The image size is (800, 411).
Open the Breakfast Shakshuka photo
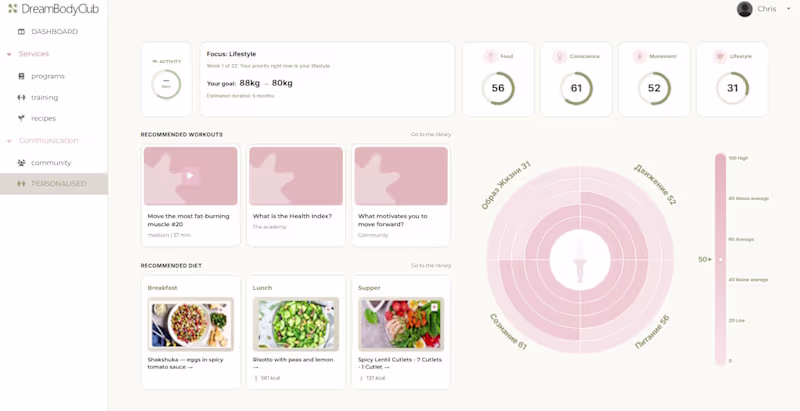click(x=190, y=324)
